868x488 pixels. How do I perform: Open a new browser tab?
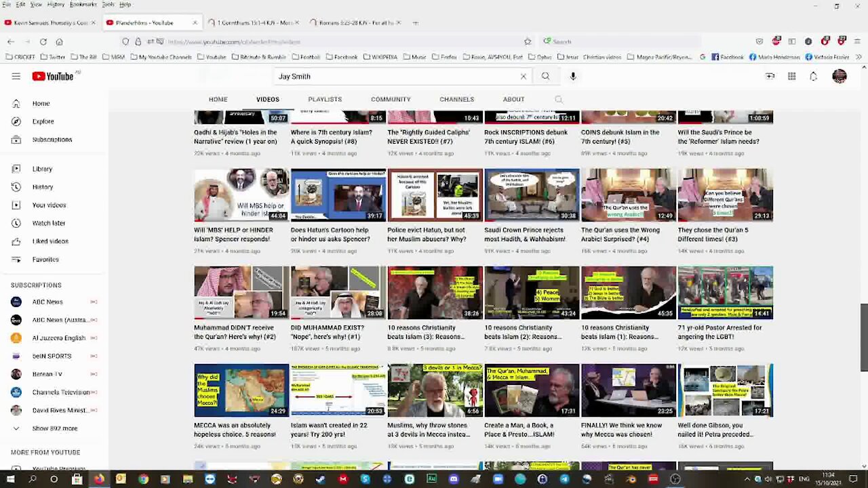point(416,22)
